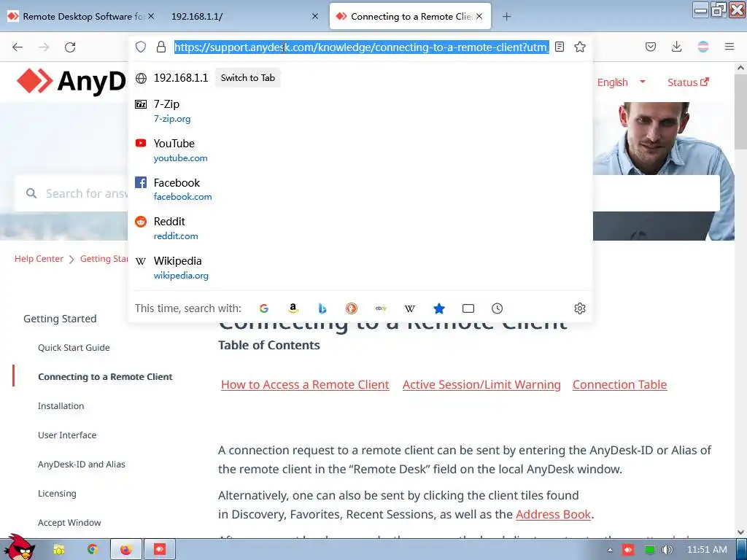
Task: Bookmark this page with the star
Action: pos(580,47)
